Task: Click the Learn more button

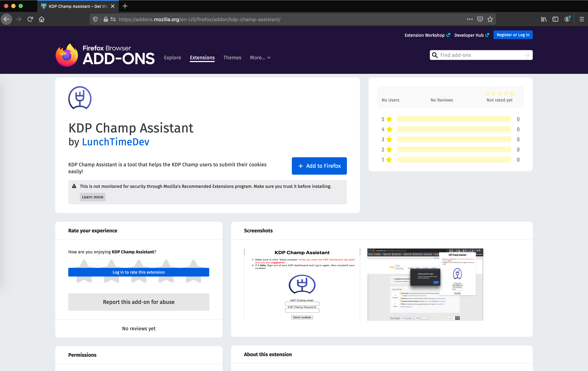Action: pos(93,197)
